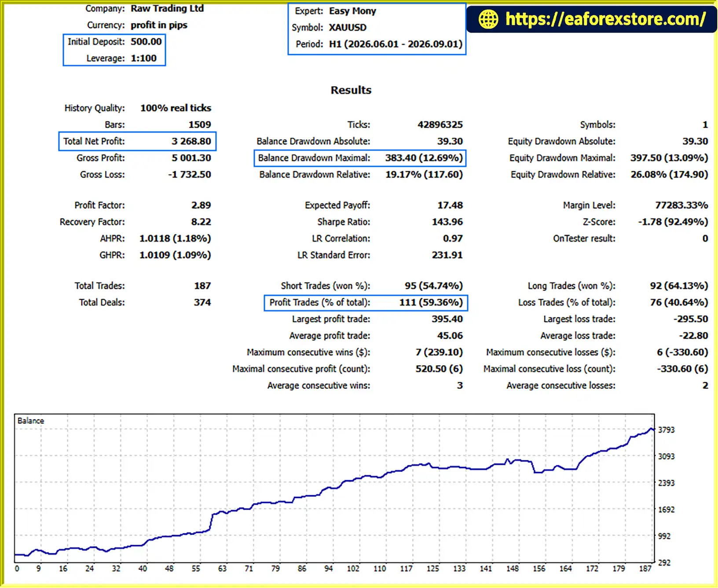Click the Z-Score value -1.78 (92.49%)

pos(673,222)
